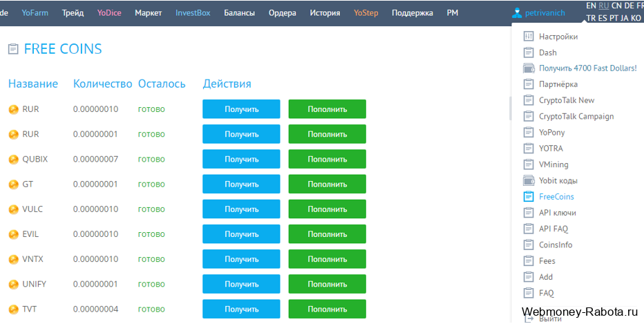Switch language to DE

(x=629, y=6)
